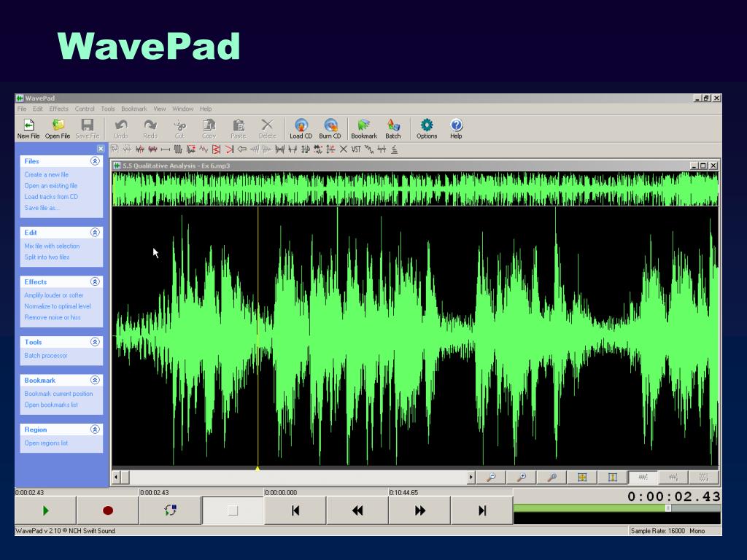Viewport: 747px width, 560px height.
Task: Open the 'Open bookmarks list' link
Action: click(51, 405)
